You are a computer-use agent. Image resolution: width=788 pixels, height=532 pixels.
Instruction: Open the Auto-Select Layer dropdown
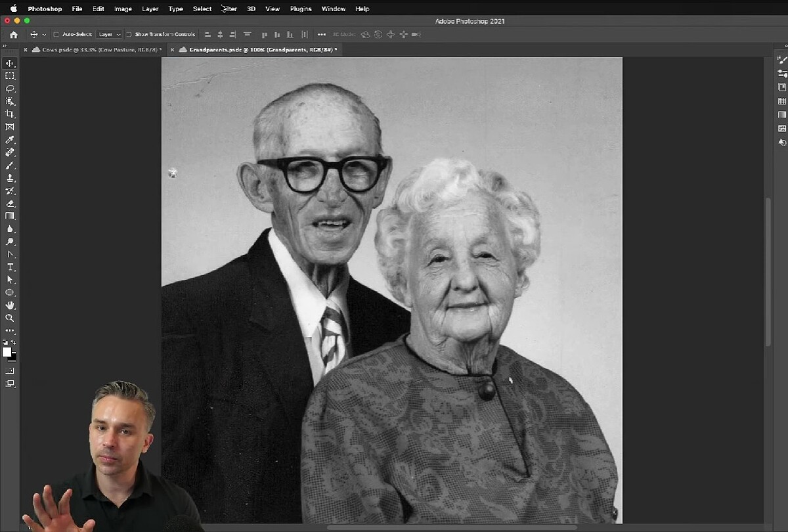(109, 34)
